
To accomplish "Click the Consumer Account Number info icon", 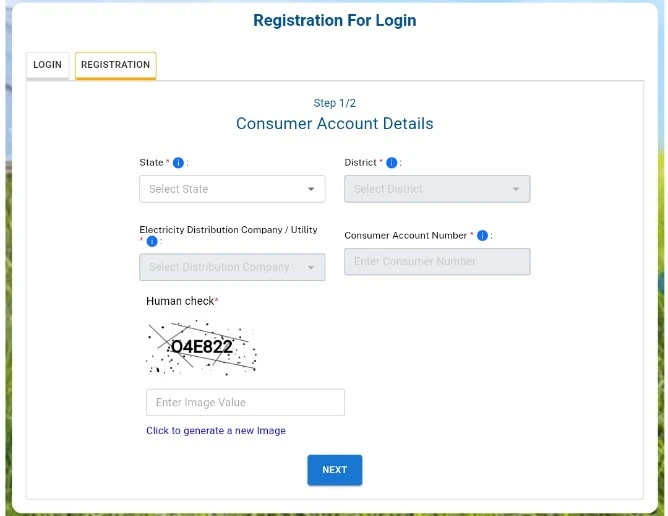I will coord(482,236).
